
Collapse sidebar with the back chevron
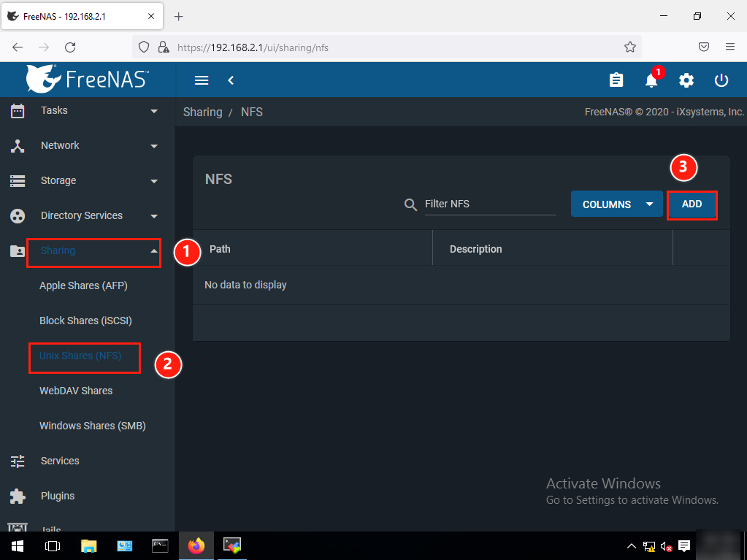pos(231,80)
